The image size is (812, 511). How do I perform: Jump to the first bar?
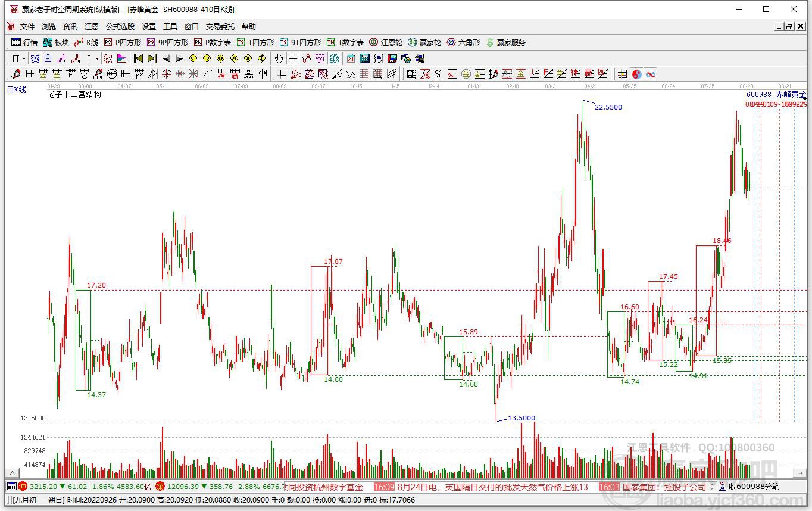point(138,58)
